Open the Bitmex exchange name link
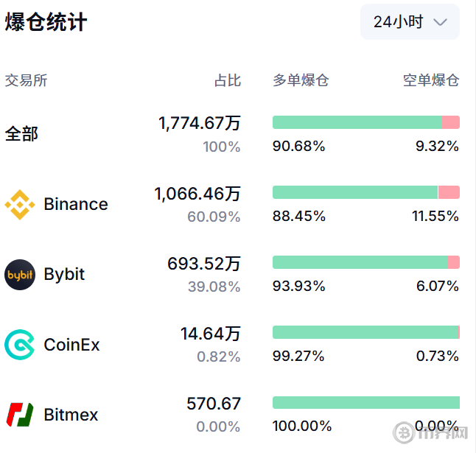 click(x=71, y=415)
